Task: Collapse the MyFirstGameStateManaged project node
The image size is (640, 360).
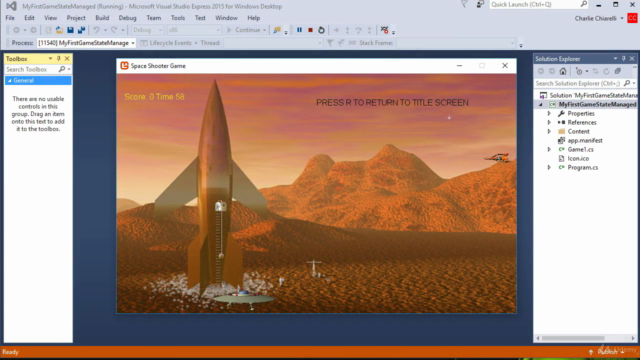Action: point(541,104)
